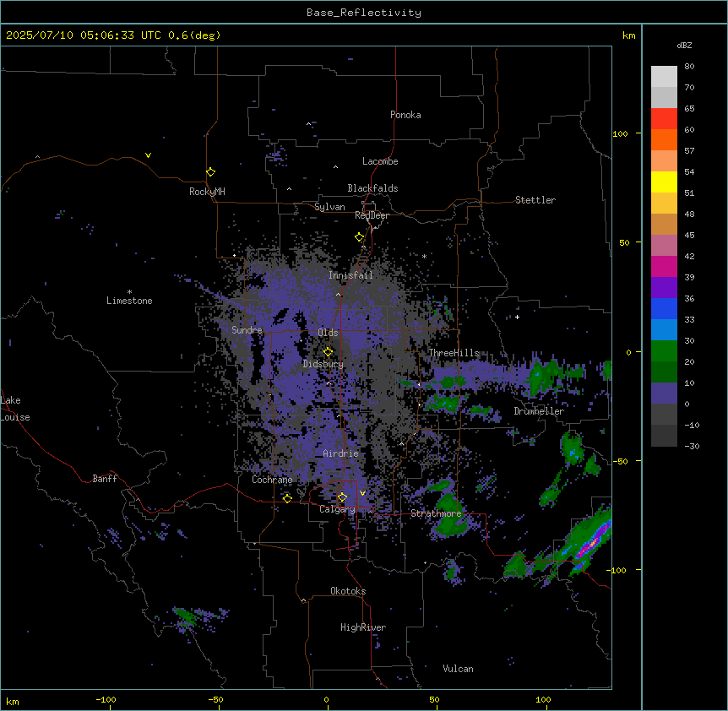Click the light gray 80 dBZ legend swatch

[664, 77]
